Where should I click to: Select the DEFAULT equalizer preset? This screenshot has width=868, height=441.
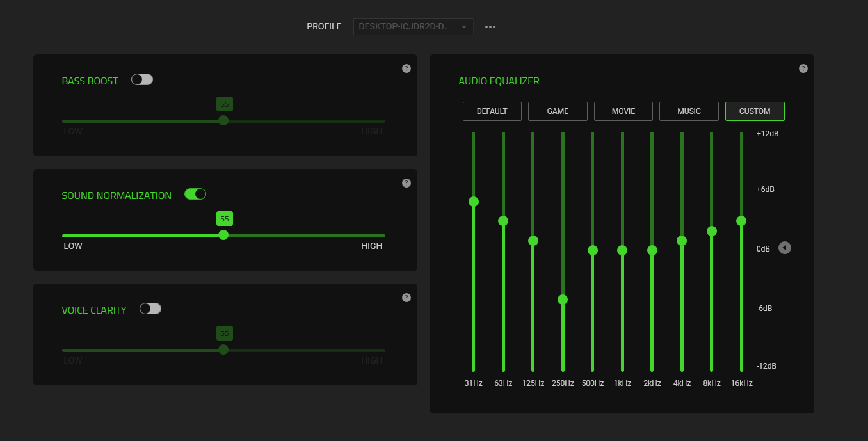pyautogui.click(x=492, y=111)
